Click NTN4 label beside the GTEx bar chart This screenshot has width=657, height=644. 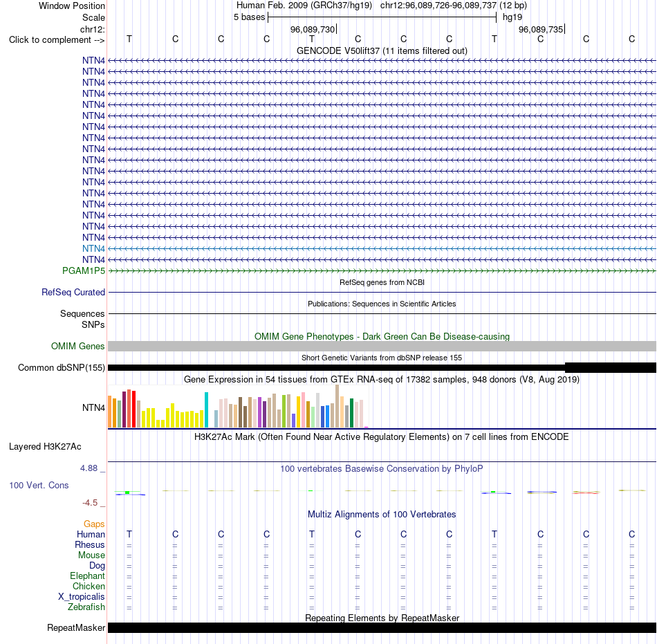[x=93, y=407]
